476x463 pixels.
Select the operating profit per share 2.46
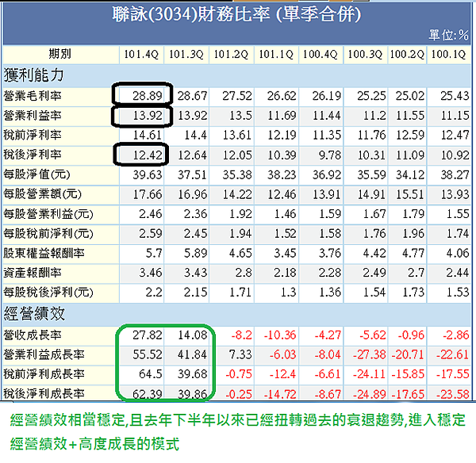(x=151, y=214)
